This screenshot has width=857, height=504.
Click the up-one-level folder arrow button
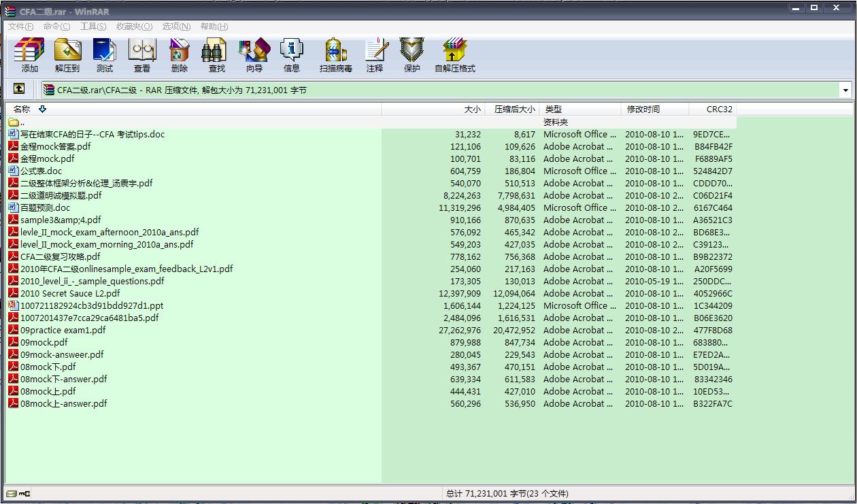click(x=19, y=89)
